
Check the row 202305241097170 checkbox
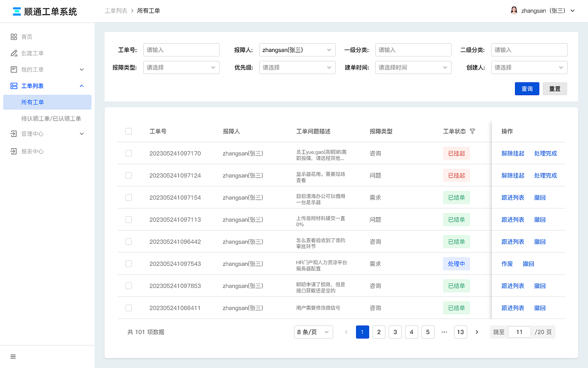[x=129, y=154]
